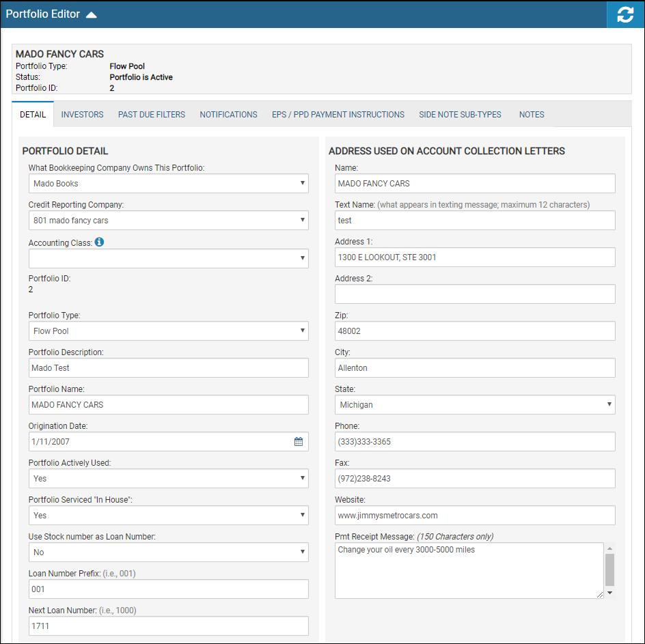The height and width of the screenshot is (644, 645).
Task: Open the Past Due Filters tab
Action: coord(152,115)
